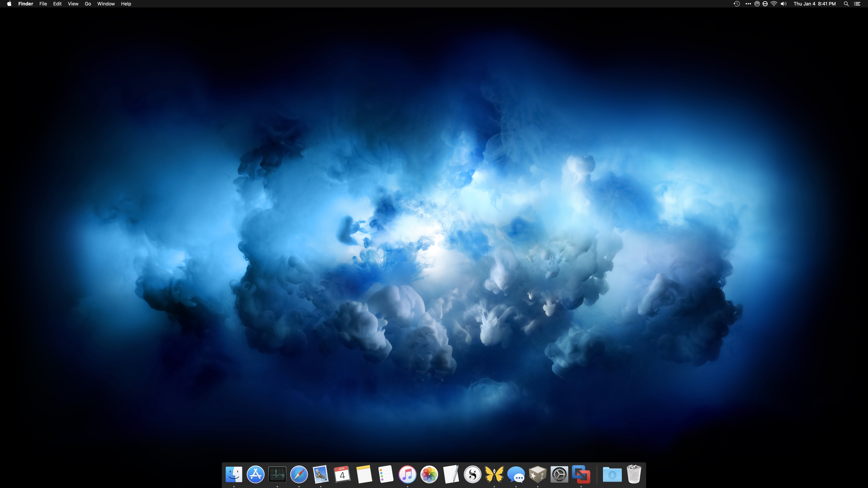Screen dimensions: 868x488
Task: Open System Preferences gear icon
Action: tap(559, 474)
